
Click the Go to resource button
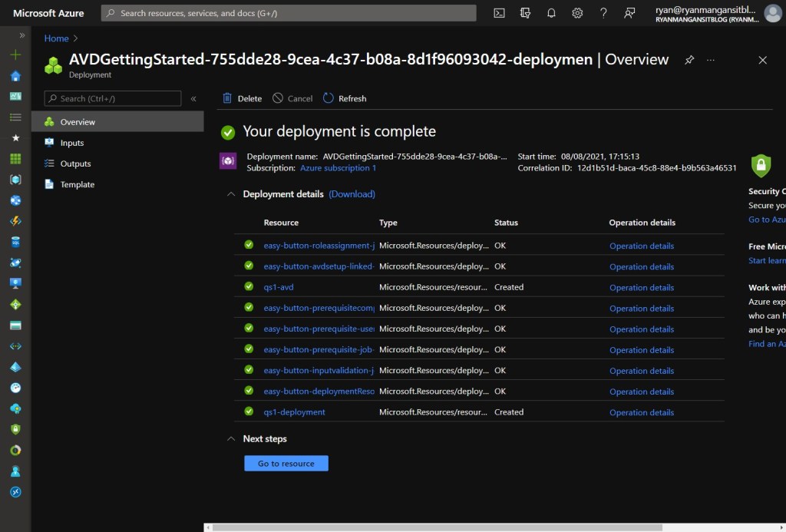286,464
